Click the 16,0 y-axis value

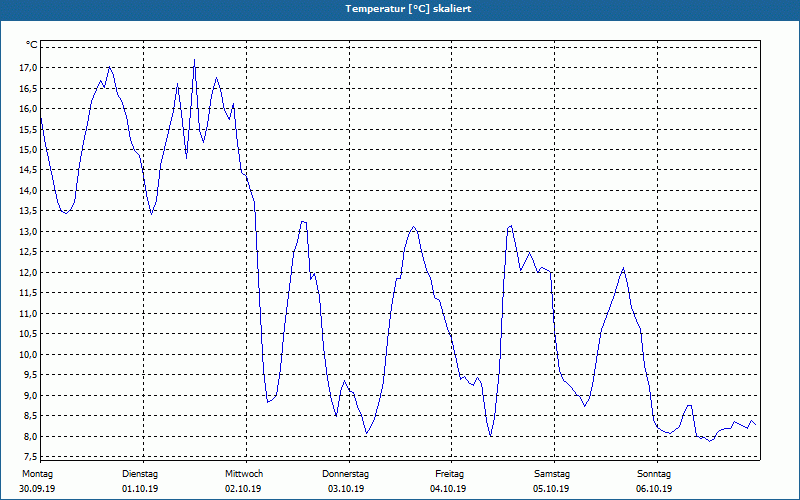[x=28, y=109]
